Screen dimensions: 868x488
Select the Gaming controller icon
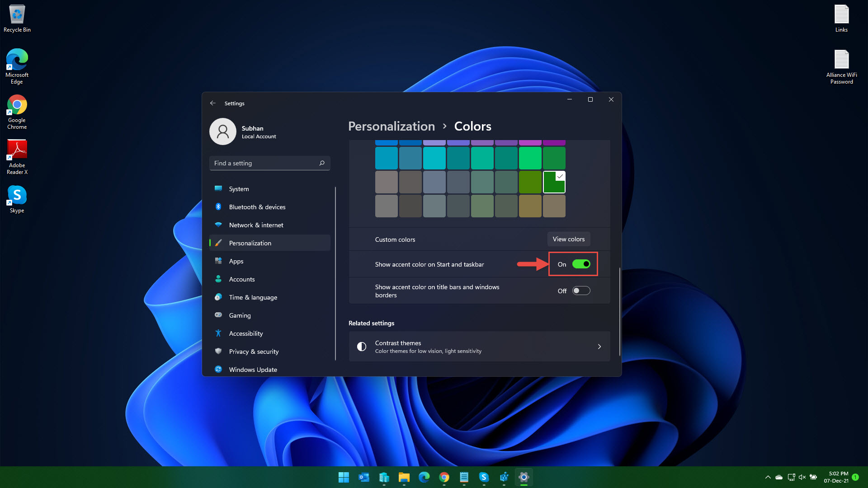(218, 315)
